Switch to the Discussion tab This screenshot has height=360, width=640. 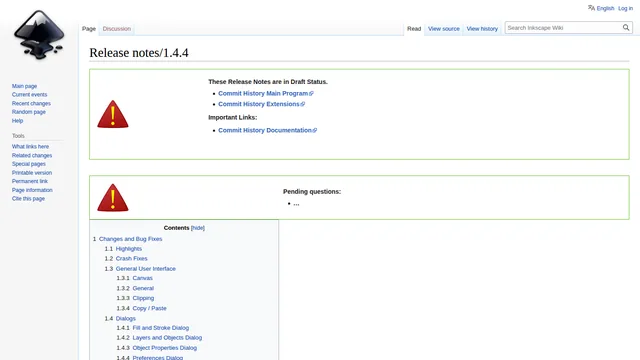(117, 29)
